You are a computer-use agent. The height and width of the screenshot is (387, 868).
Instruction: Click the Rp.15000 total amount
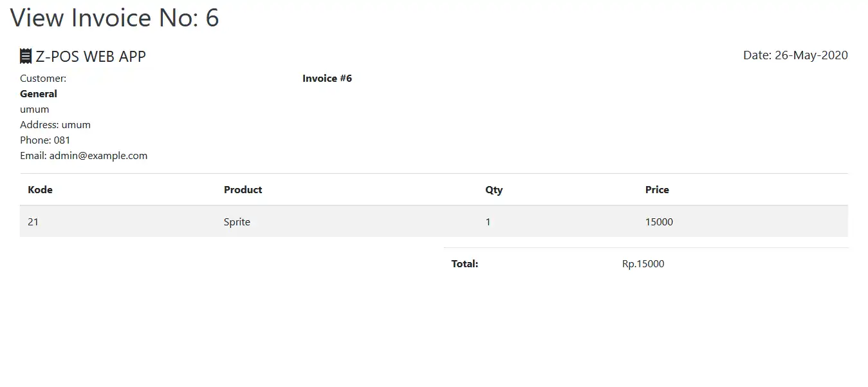click(x=643, y=264)
